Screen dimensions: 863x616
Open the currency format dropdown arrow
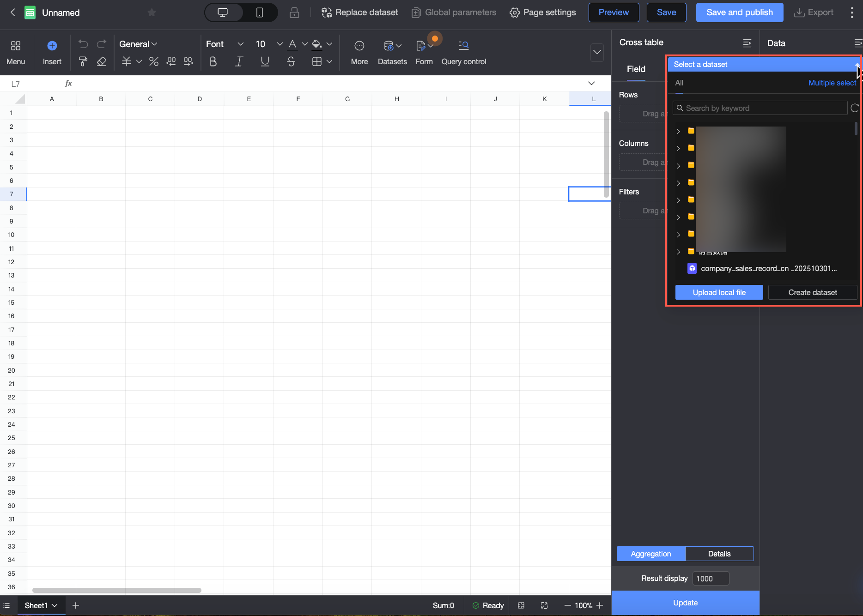point(139,61)
